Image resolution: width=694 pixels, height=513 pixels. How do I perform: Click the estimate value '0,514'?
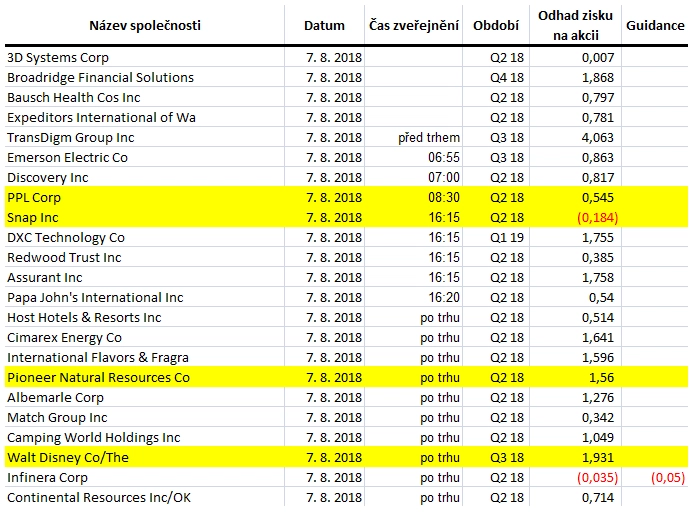click(598, 317)
